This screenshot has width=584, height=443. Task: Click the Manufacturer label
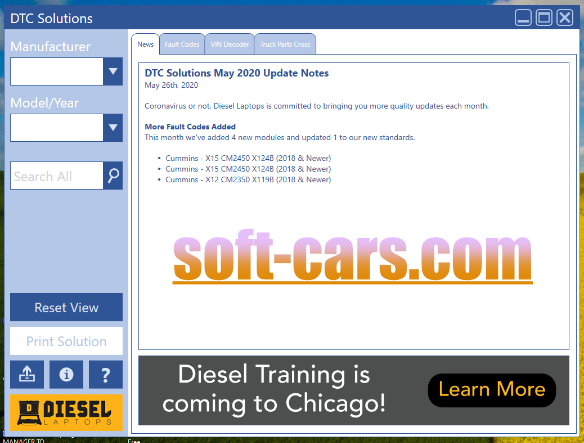click(50, 47)
